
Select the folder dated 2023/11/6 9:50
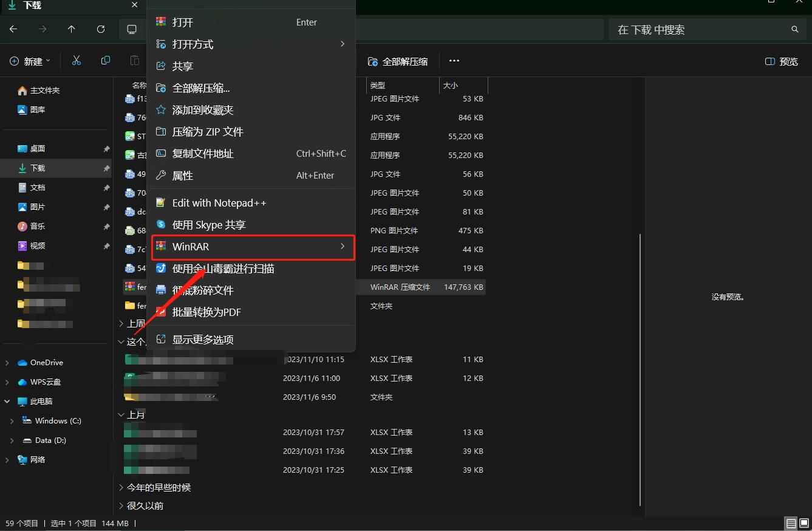pyautogui.click(x=304, y=397)
